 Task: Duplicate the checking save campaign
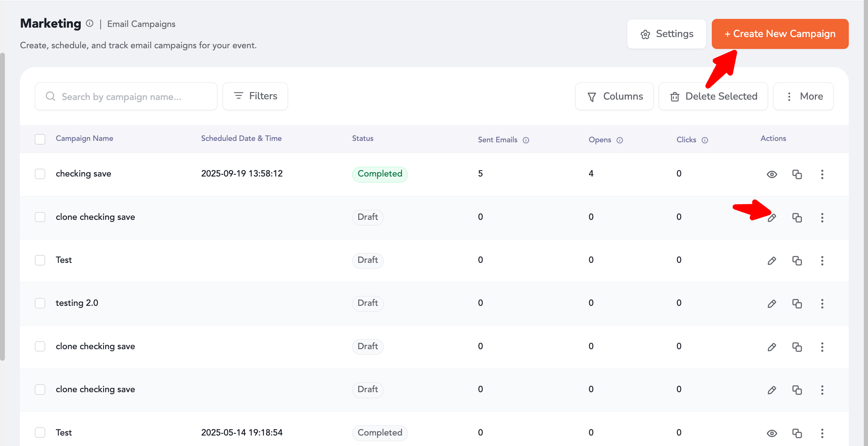[797, 174]
